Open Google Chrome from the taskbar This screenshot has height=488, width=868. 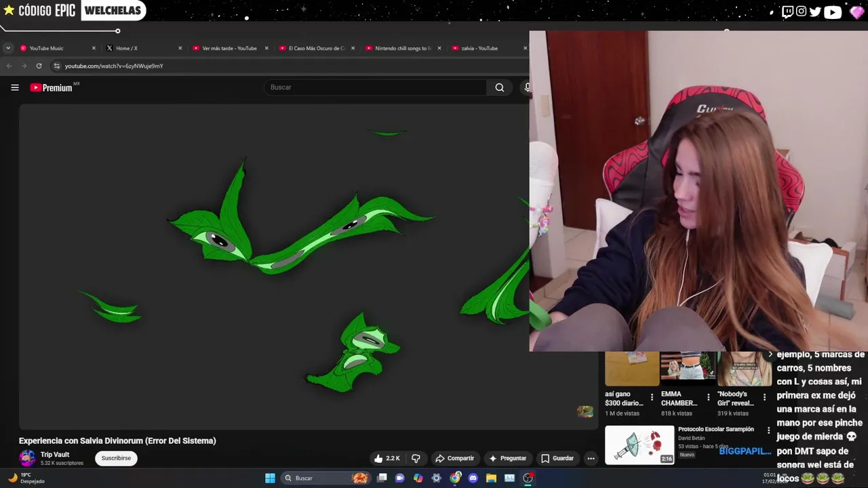455,478
